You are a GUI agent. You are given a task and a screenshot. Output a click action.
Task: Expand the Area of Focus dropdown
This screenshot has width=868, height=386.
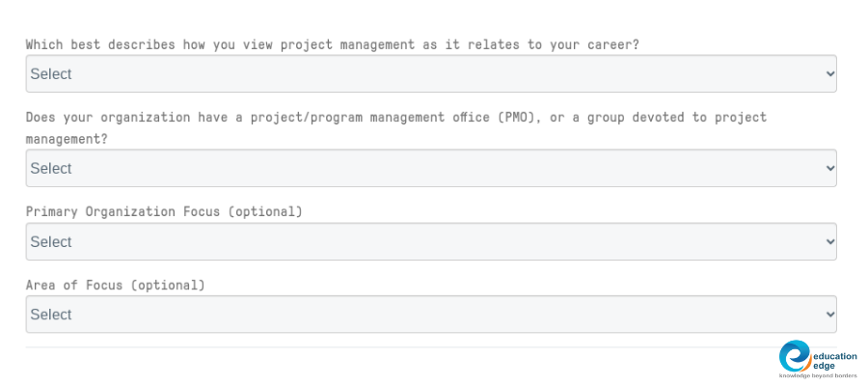tap(430, 315)
